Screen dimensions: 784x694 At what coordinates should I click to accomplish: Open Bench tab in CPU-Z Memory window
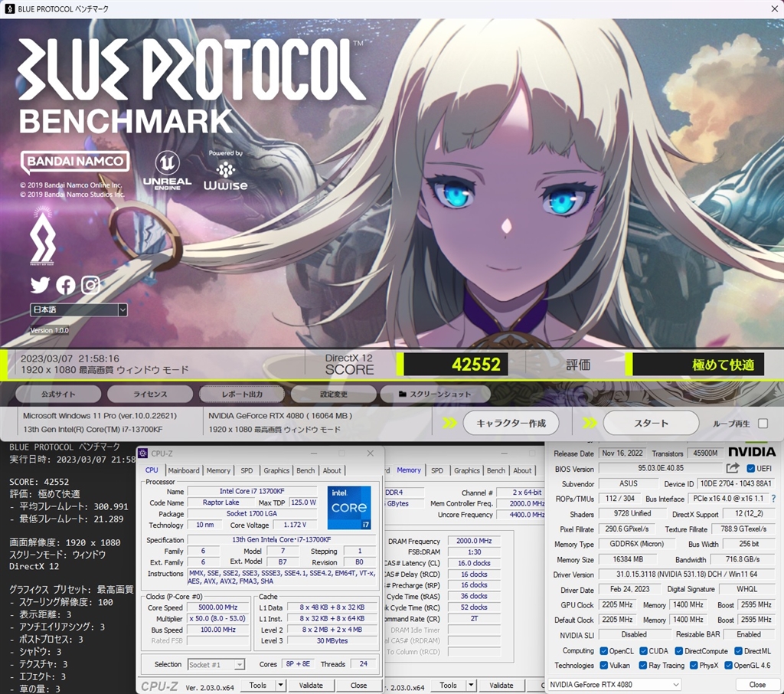click(496, 470)
